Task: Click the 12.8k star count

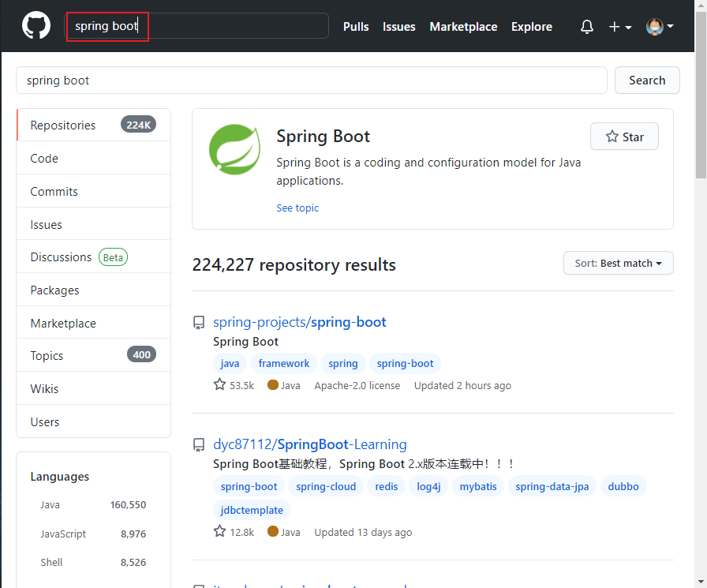Action: [x=241, y=532]
